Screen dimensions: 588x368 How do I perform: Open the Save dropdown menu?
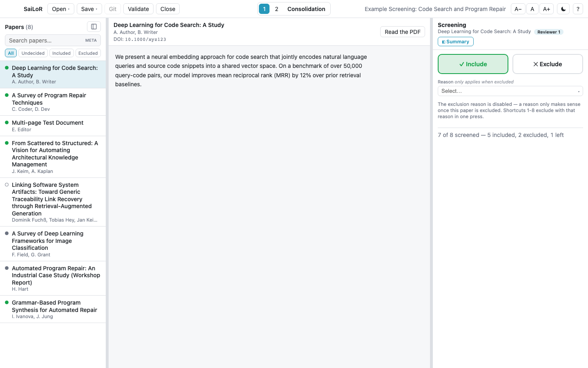point(89,9)
